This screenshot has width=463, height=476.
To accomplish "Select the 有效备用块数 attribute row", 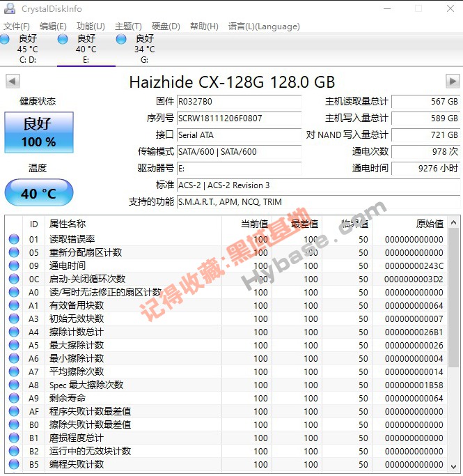I will point(226,305).
